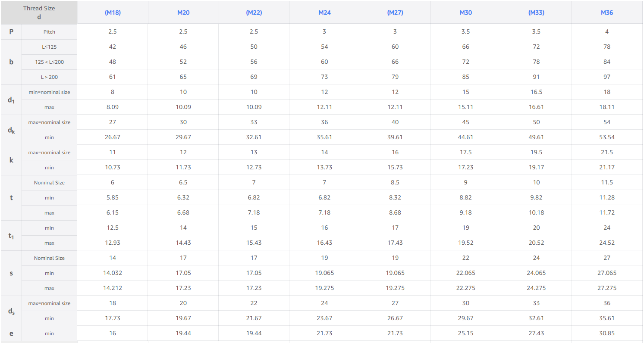Open the (M33) thread size link
The image size is (644, 343).
pyautogui.click(x=536, y=12)
